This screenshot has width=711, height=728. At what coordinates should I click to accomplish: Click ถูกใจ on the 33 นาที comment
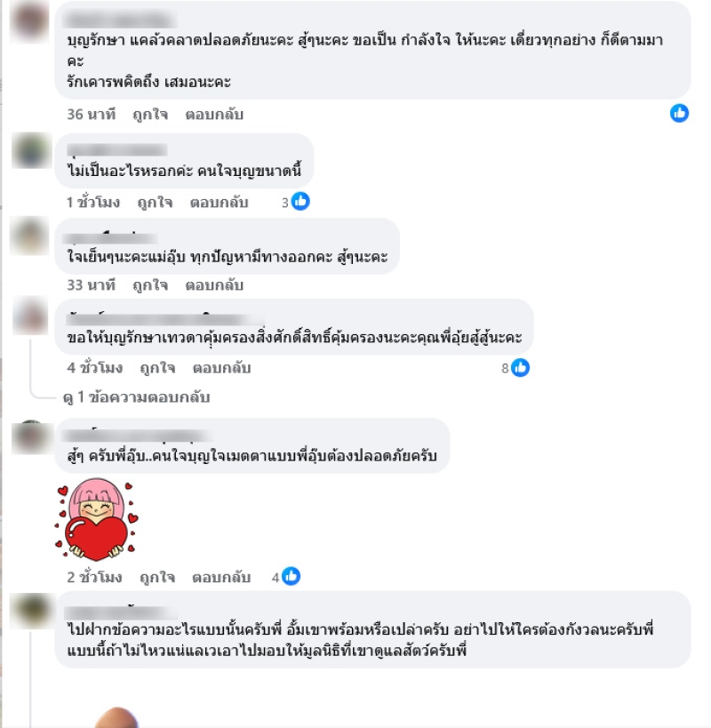(150, 285)
